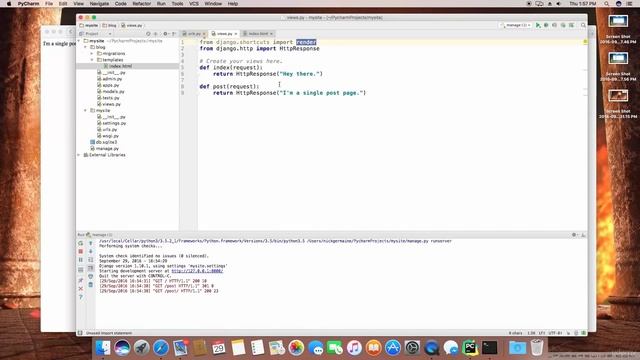The image size is (640, 360).
Task: Launch Safari from the Dock
Action: [161, 348]
